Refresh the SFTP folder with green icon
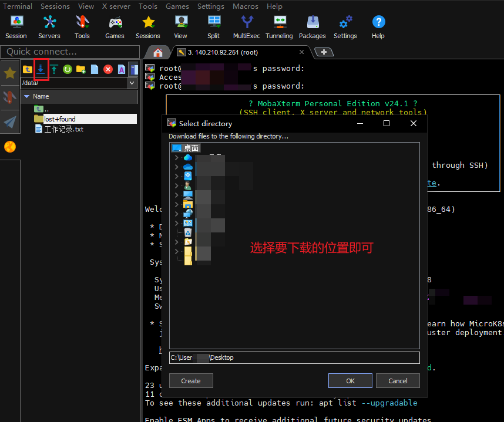Image resolution: width=504 pixels, height=422 pixels. [x=68, y=69]
